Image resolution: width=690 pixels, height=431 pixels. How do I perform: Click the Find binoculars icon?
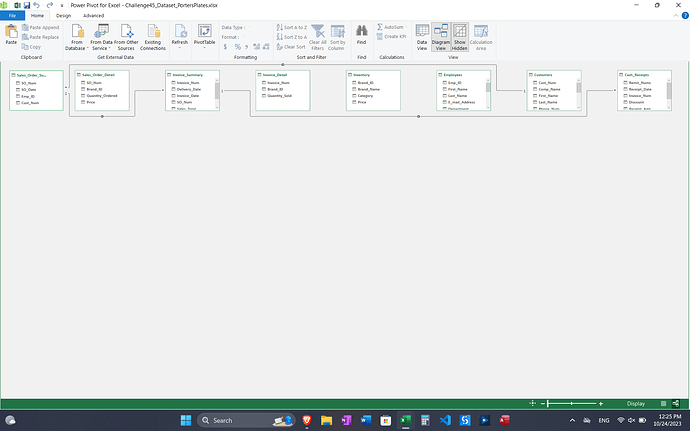pyautogui.click(x=362, y=31)
